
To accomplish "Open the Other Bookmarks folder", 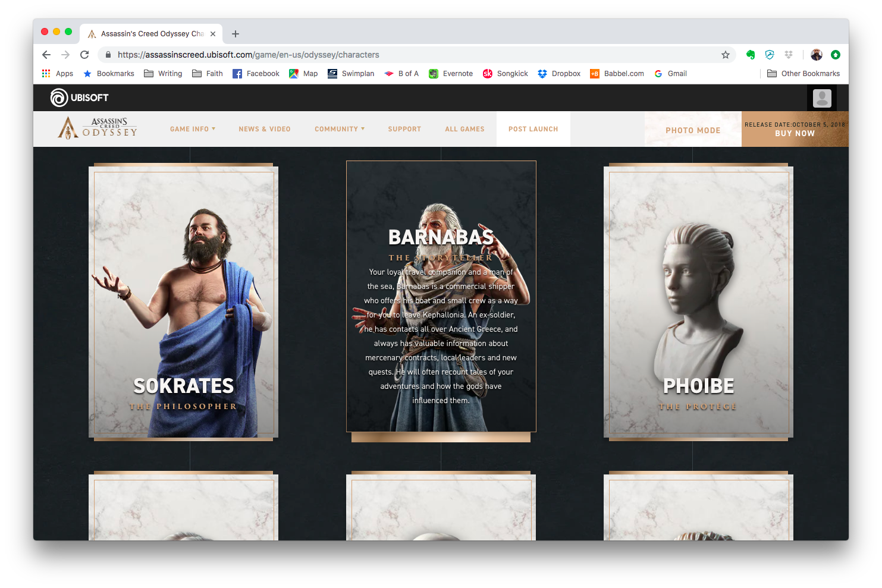I will [x=803, y=74].
